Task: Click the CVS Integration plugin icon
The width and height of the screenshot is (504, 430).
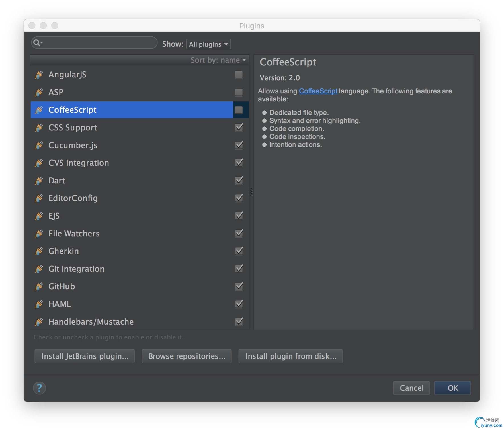Action: tap(39, 163)
